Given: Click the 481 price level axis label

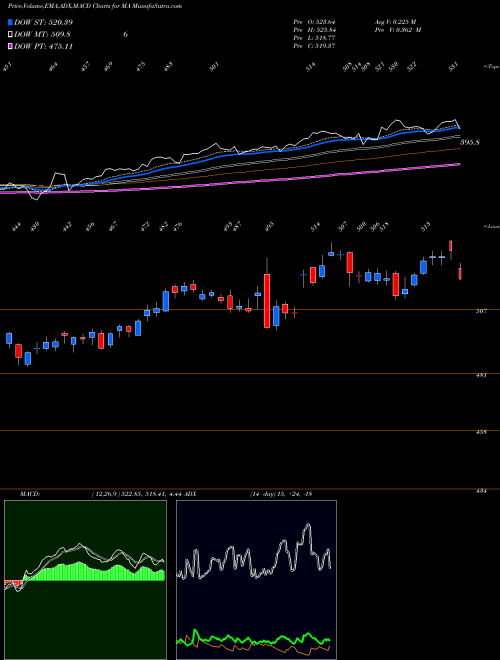Looking at the screenshot, I should pos(482,375).
